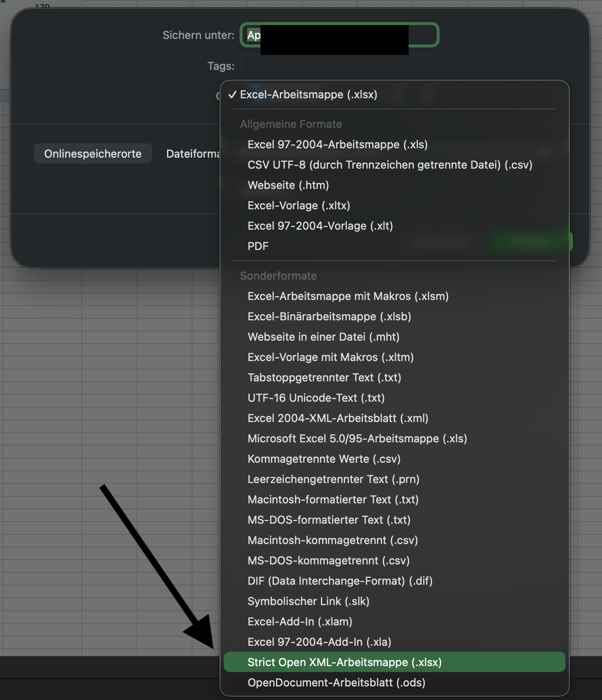Choose Excel-Add-In (.xlam)
The image size is (602, 700).
click(x=394, y=622)
